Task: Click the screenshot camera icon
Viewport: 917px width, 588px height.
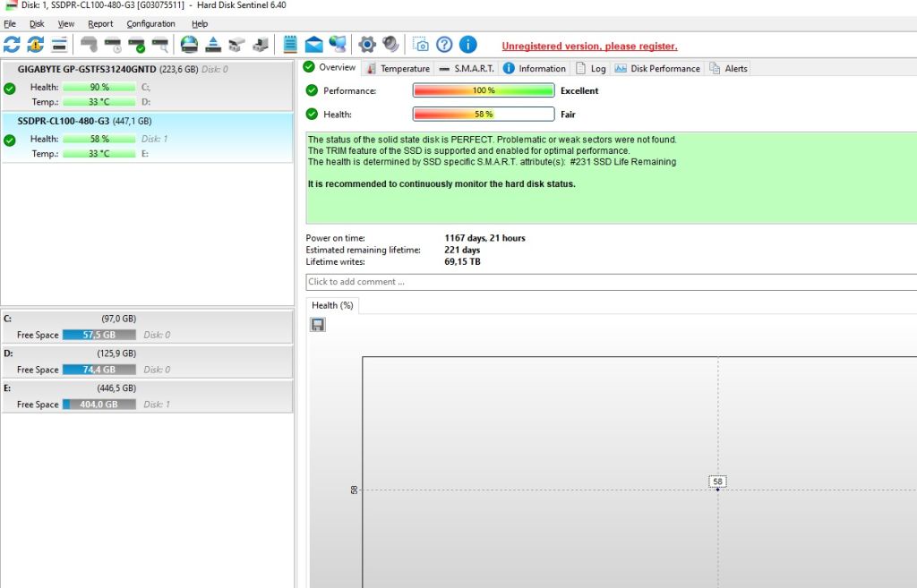Action: pyautogui.click(x=420, y=45)
